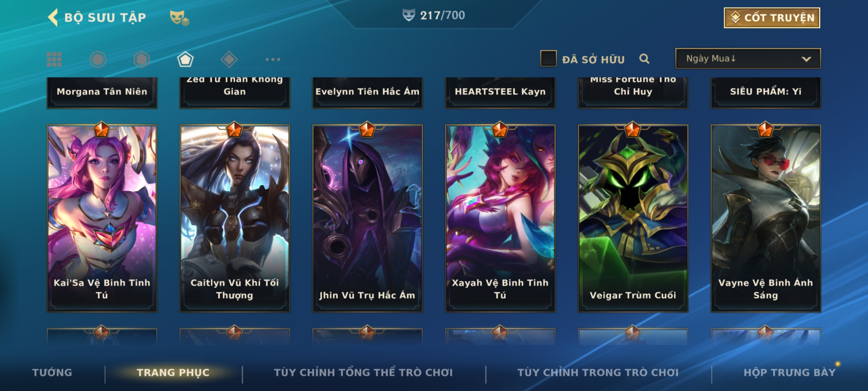
Task: Click the sort dropdown chevron arrow
Action: 807,59
